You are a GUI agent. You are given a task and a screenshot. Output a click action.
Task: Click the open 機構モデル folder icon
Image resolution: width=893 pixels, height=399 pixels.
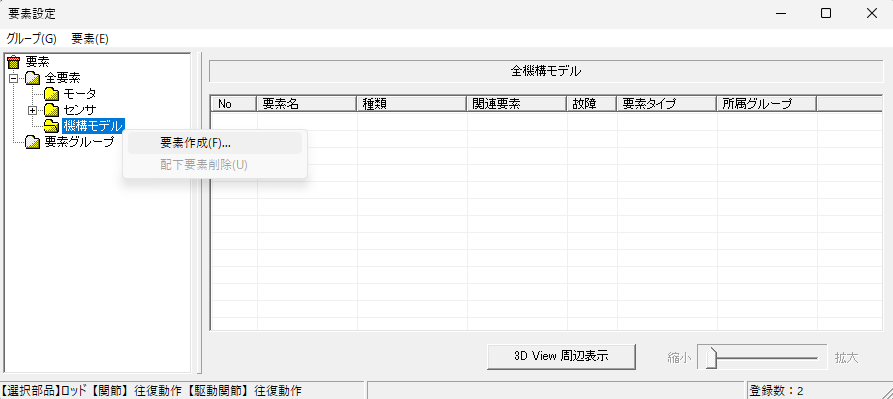(52, 125)
